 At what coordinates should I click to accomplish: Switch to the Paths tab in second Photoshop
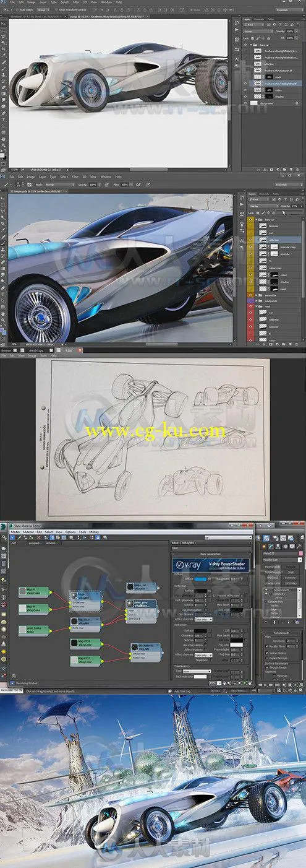click(276, 194)
